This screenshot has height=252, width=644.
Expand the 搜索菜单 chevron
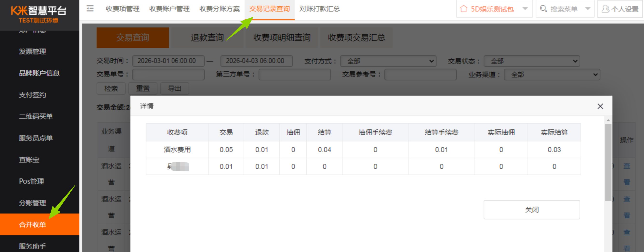coord(588,9)
